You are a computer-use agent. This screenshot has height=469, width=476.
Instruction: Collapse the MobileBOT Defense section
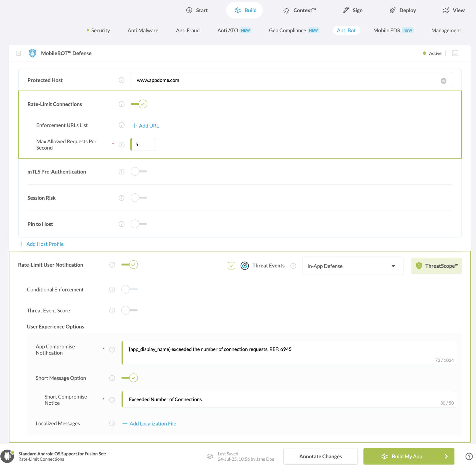[18, 53]
